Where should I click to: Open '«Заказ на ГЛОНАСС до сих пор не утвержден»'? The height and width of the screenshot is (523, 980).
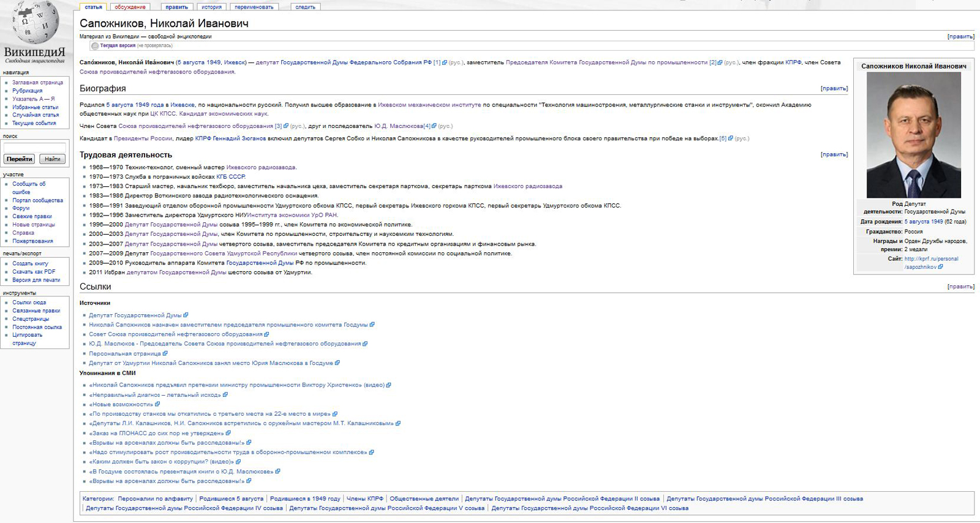(157, 433)
